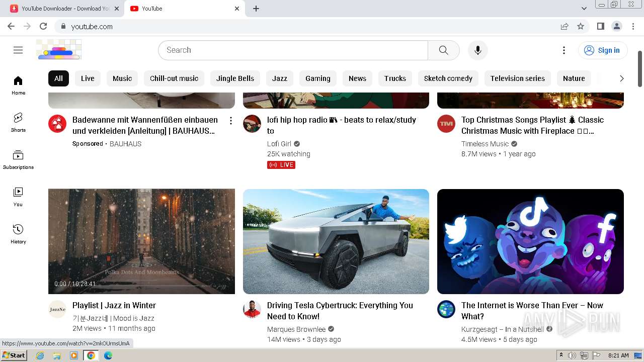Select the Jingle Bells chip
The width and height of the screenshot is (644, 362).
click(x=235, y=78)
